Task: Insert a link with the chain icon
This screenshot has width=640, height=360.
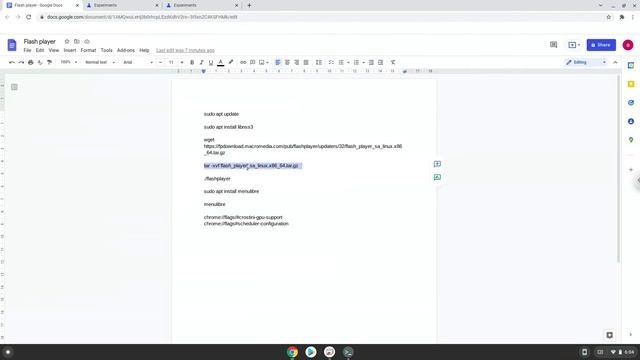Action: (x=243, y=62)
